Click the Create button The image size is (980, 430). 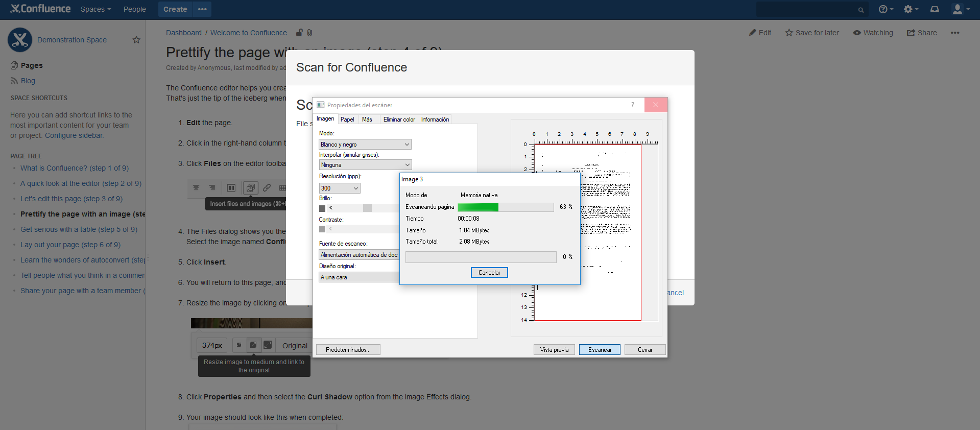tap(175, 9)
